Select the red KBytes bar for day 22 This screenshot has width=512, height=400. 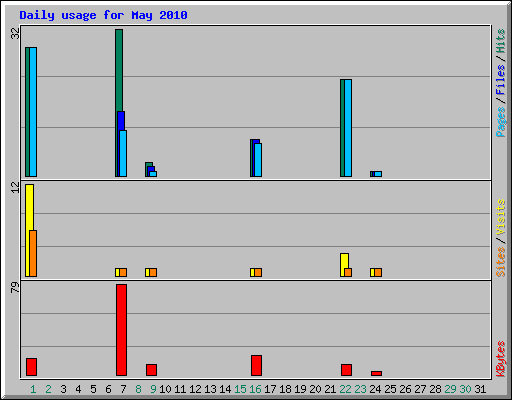346,370
